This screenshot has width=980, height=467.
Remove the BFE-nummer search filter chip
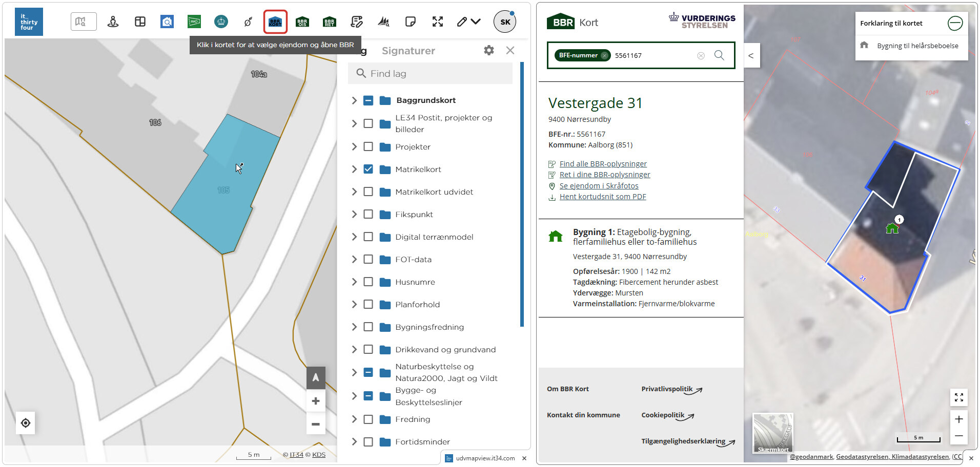click(604, 55)
